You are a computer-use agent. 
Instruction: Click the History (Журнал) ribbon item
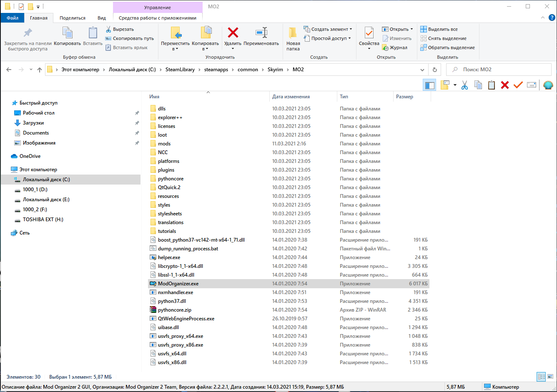(x=395, y=47)
